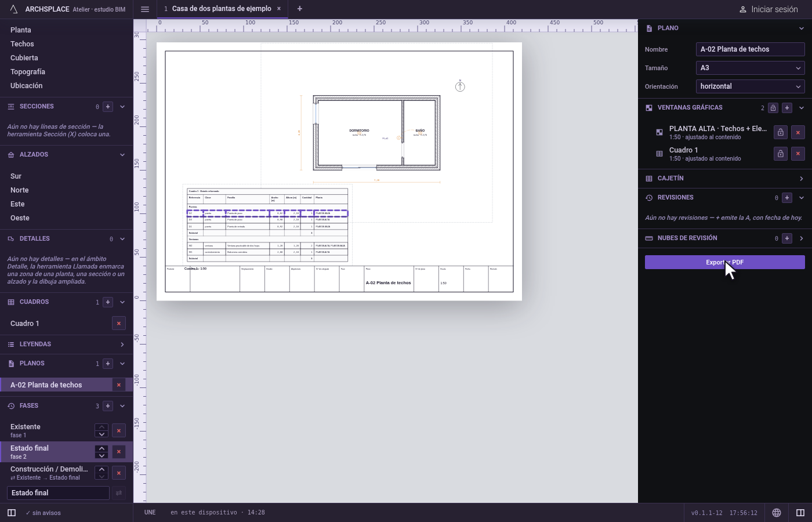Add a new sheet in PLANOS
The image size is (812, 522).
coord(108,364)
